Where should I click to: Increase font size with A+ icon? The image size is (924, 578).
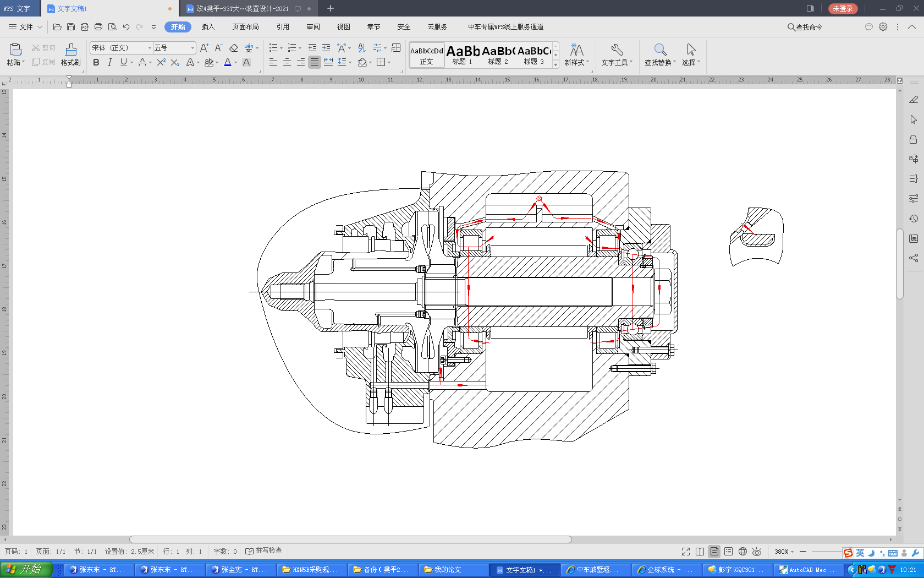pos(204,48)
